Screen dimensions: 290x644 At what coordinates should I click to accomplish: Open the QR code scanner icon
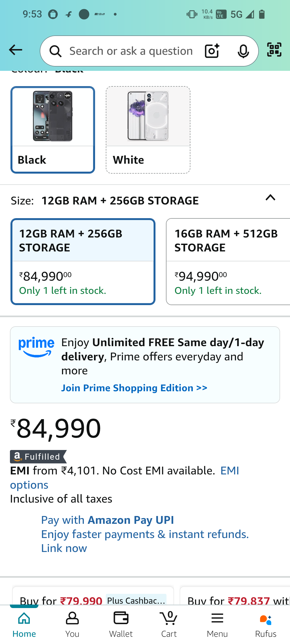tap(274, 50)
